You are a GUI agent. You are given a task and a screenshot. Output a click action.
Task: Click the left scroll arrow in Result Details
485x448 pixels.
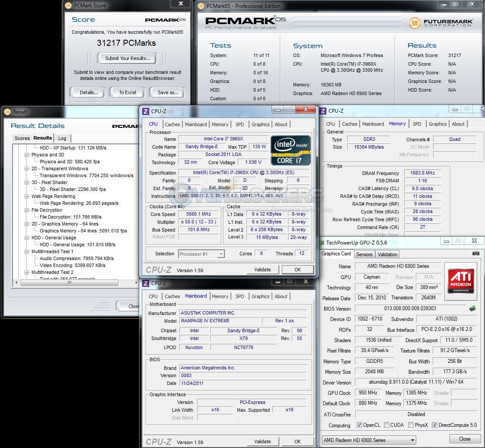tap(17, 283)
